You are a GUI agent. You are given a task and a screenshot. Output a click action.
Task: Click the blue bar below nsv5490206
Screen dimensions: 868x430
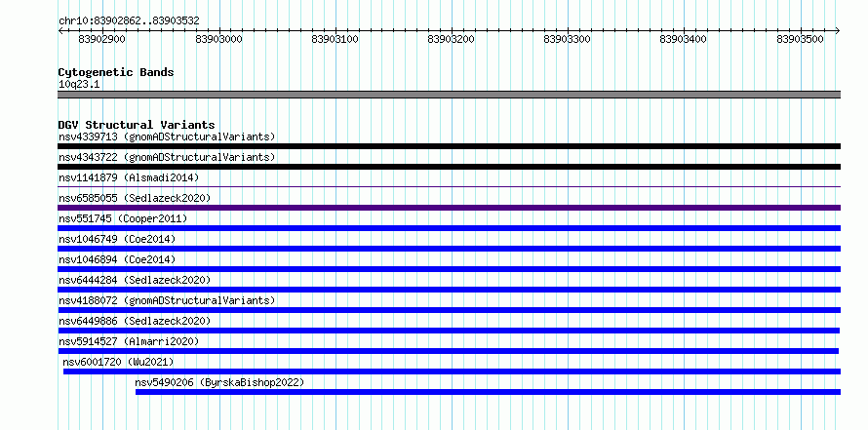(488, 392)
